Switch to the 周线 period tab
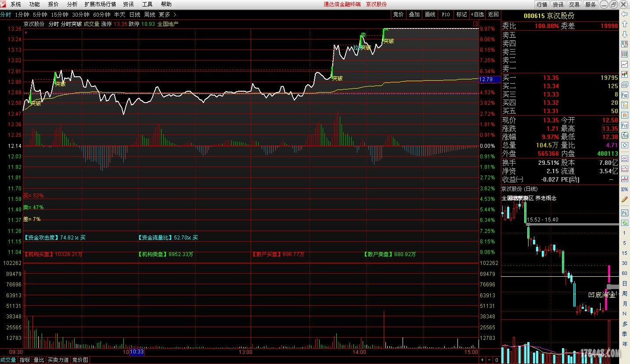This screenshot has width=630, height=364. pyautogui.click(x=150, y=14)
